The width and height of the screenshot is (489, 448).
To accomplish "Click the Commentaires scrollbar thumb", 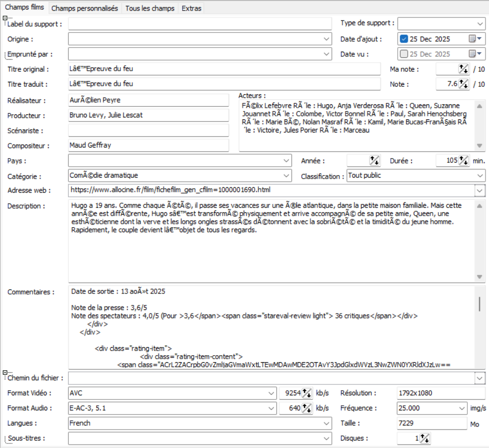I will (479, 304).
